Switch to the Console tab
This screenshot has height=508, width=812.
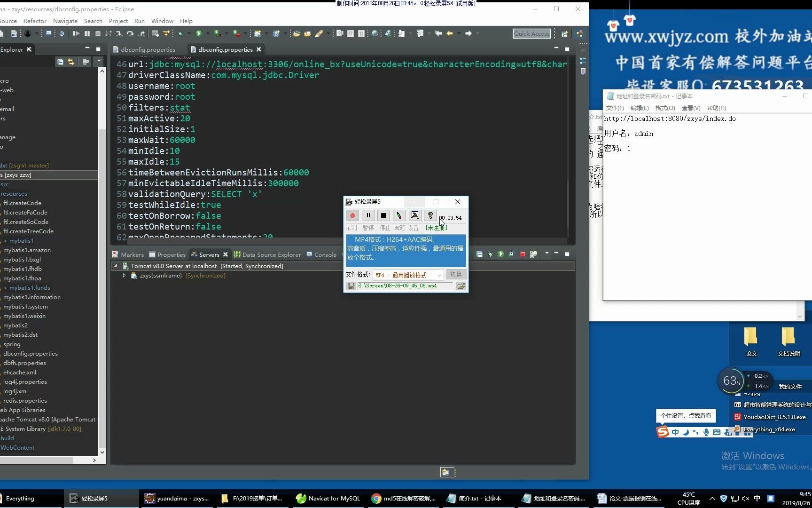322,254
